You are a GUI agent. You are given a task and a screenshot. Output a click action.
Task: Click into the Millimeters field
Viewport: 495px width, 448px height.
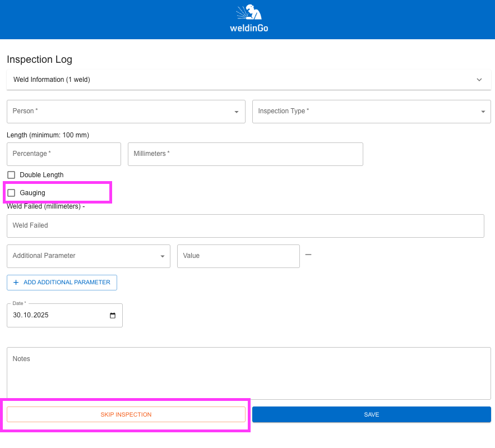click(x=245, y=154)
